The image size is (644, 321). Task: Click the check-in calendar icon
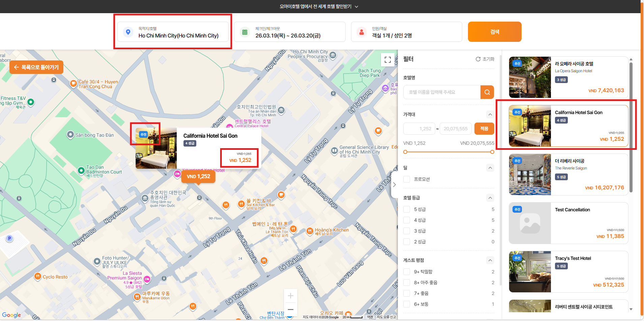[x=245, y=32]
